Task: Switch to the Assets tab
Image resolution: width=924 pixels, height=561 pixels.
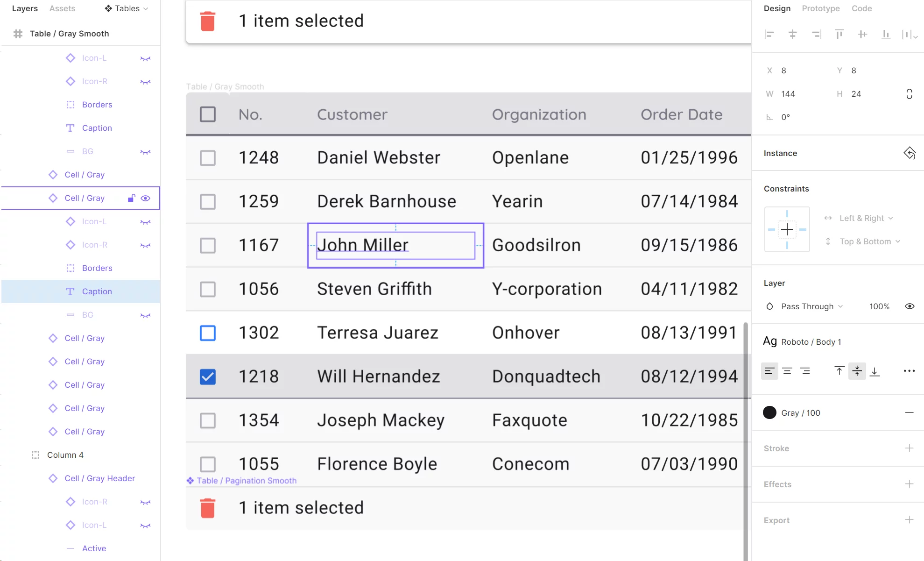Action: 62,8
